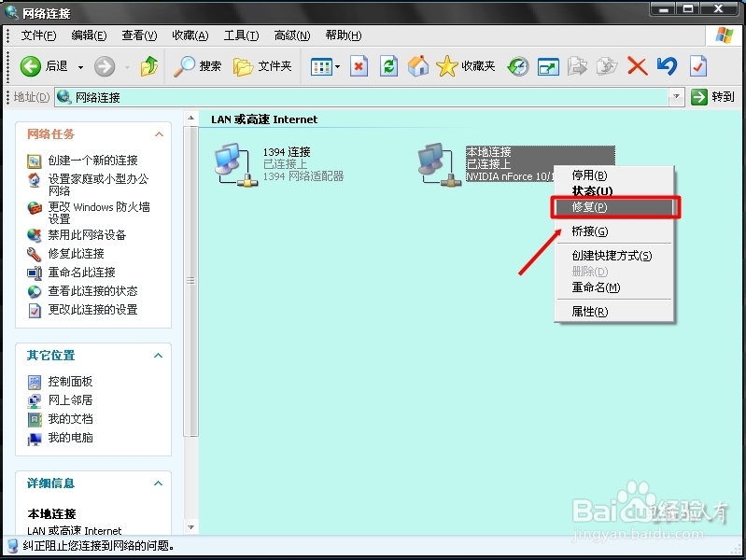Click the History clock icon in toolbar
The image size is (746, 560).
coord(518,66)
